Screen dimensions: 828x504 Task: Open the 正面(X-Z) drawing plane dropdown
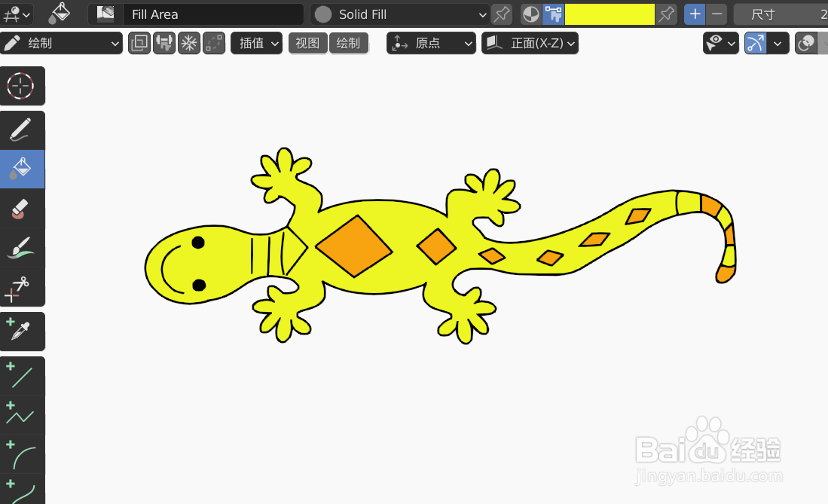530,43
